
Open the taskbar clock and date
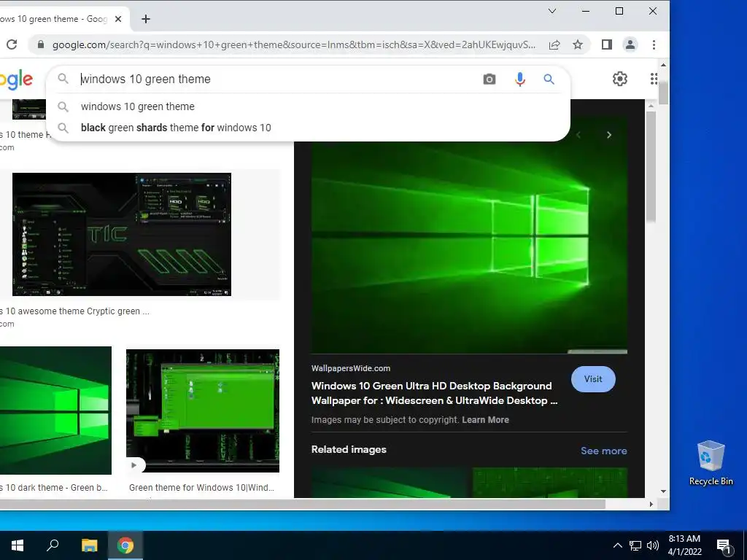[684, 545]
